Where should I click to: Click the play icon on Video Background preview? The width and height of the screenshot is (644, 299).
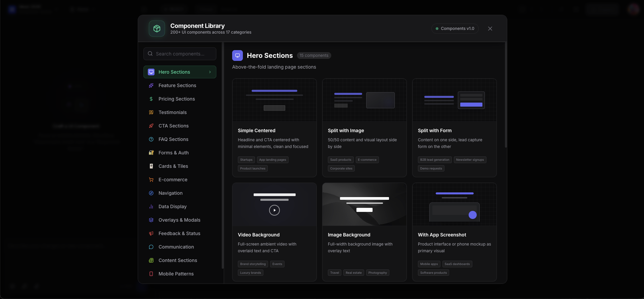(274, 210)
